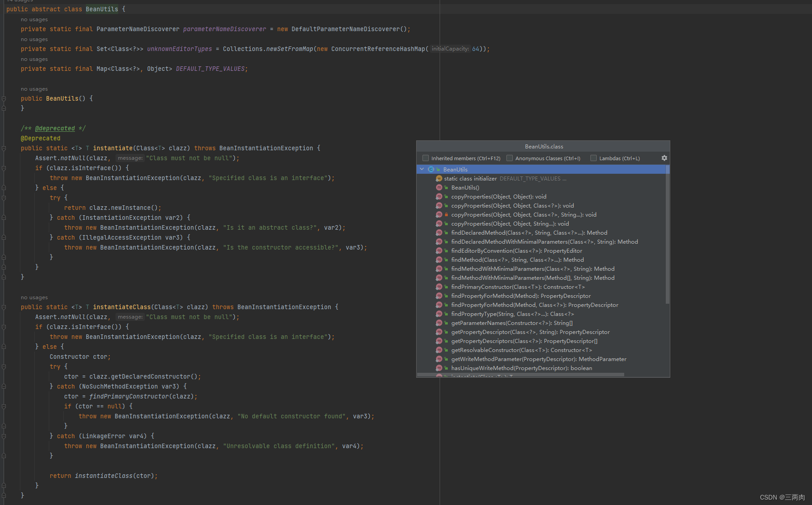This screenshot has width=812, height=505.
Task: Fold BeanUtils() constructor in gutter
Action: tap(4, 98)
